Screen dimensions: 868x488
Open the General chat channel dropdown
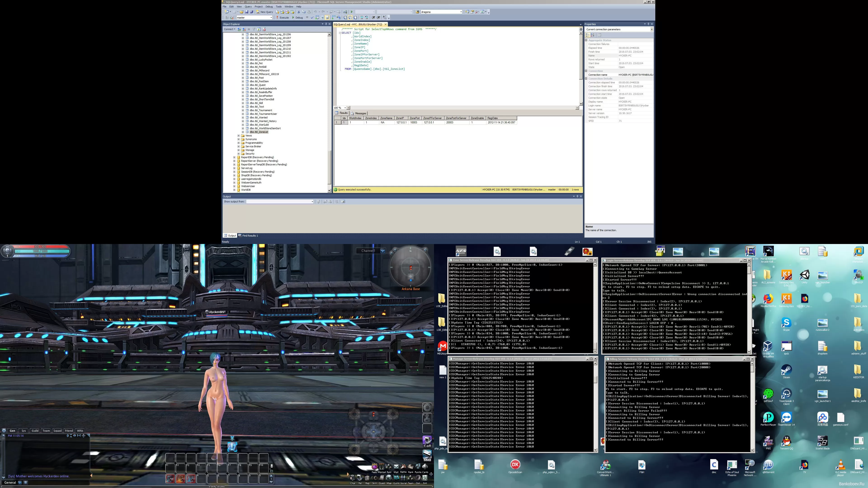(19, 482)
